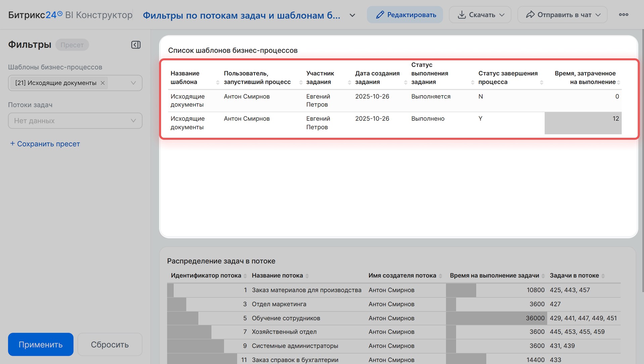644x364 pixels.
Task: Open the 'Скачать' download menu
Action: pos(480,15)
